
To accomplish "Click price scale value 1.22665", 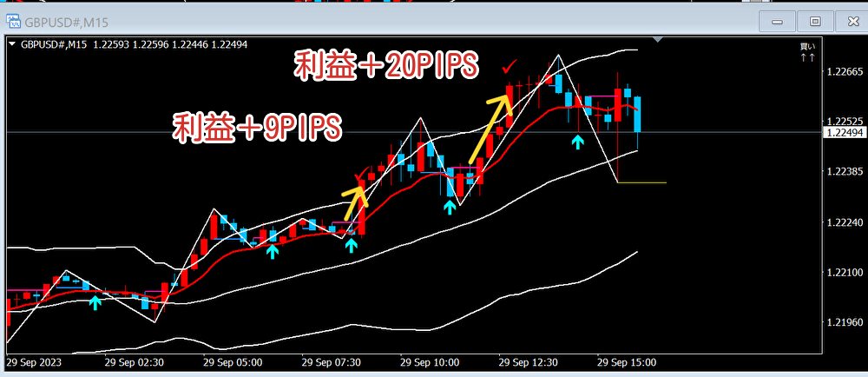I will [x=844, y=71].
